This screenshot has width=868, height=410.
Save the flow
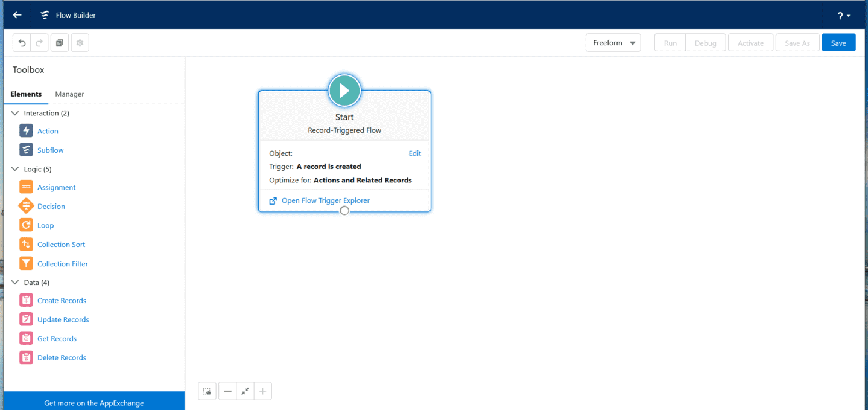coord(838,42)
